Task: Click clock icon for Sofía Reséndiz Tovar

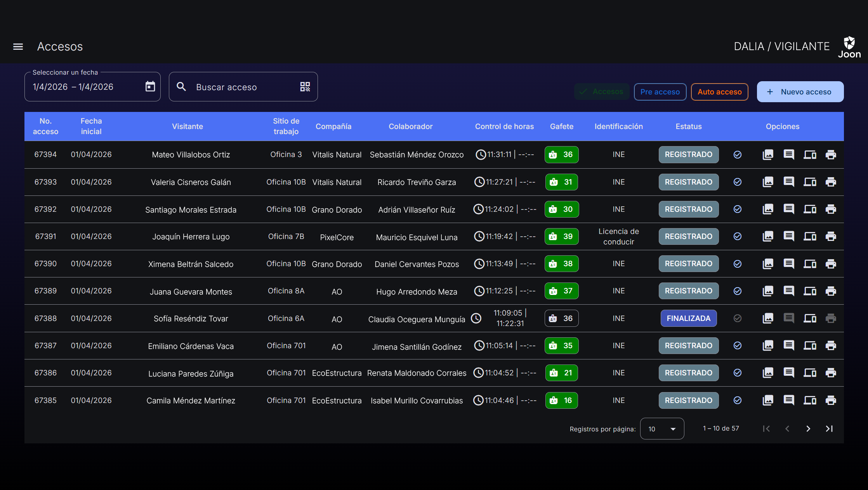Action: pyautogui.click(x=476, y=318)
